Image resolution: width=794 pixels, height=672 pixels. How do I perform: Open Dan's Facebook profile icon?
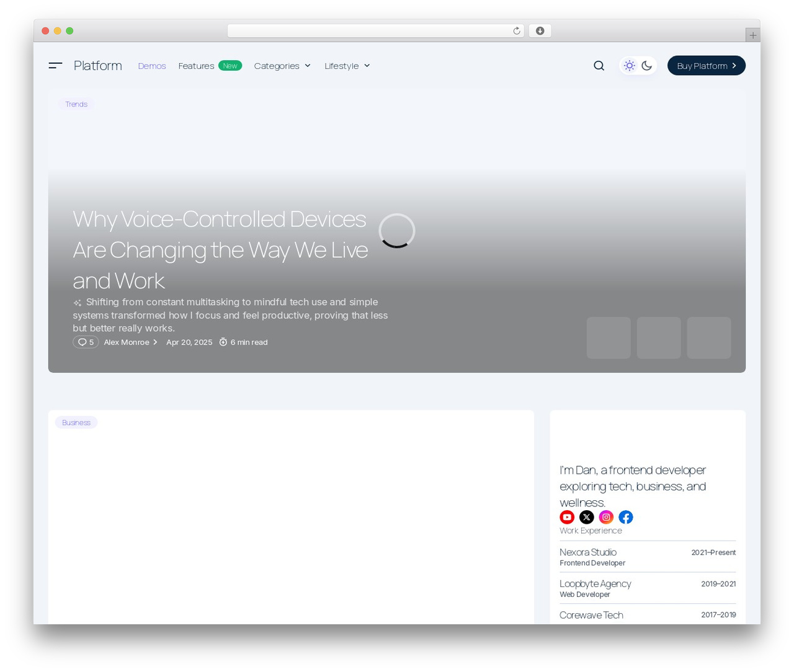click(626, 517)
